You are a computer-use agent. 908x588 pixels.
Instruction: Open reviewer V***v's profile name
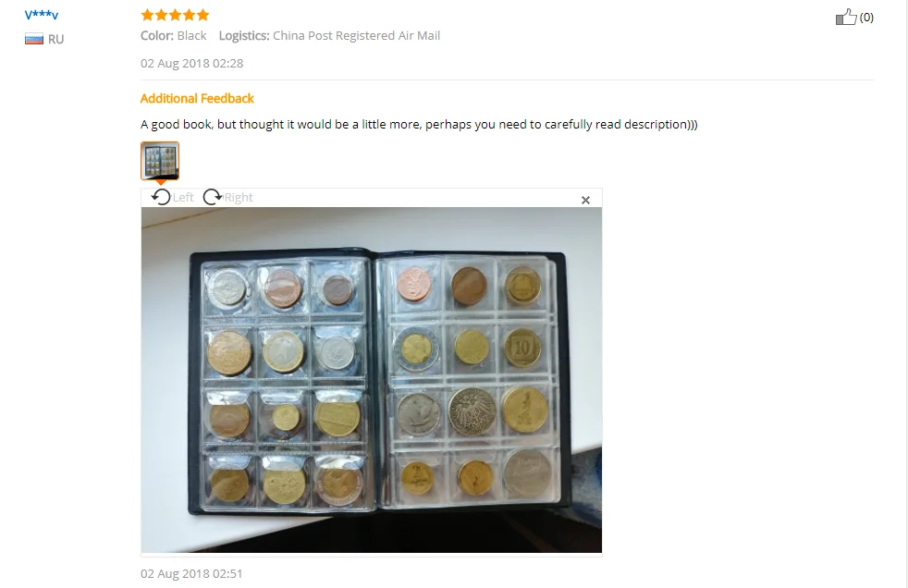(x=41, y=15)
